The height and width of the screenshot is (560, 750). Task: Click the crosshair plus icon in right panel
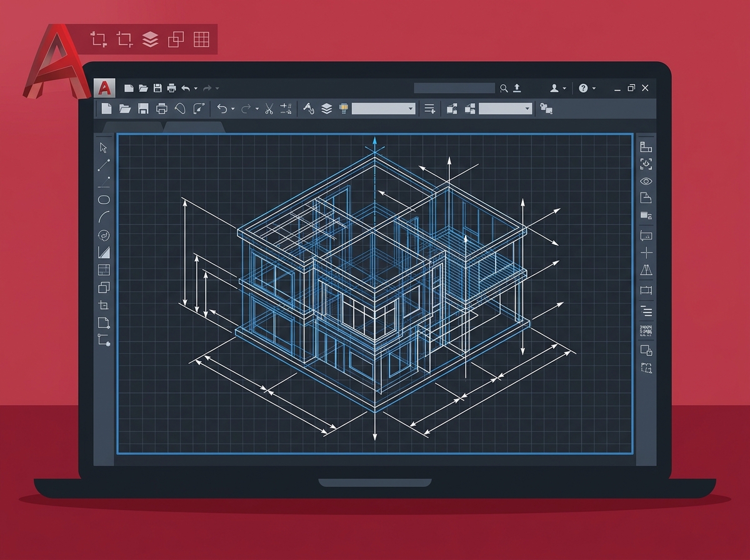tap(646, 252)
